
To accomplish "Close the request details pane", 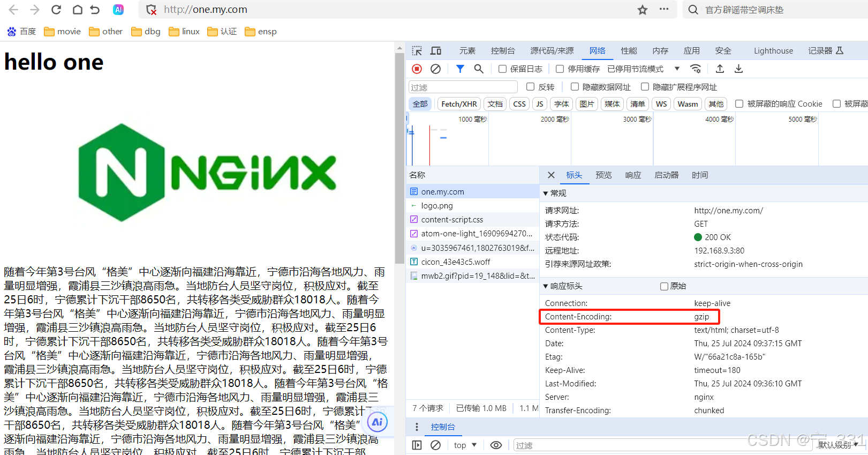I will coord(551,175).
